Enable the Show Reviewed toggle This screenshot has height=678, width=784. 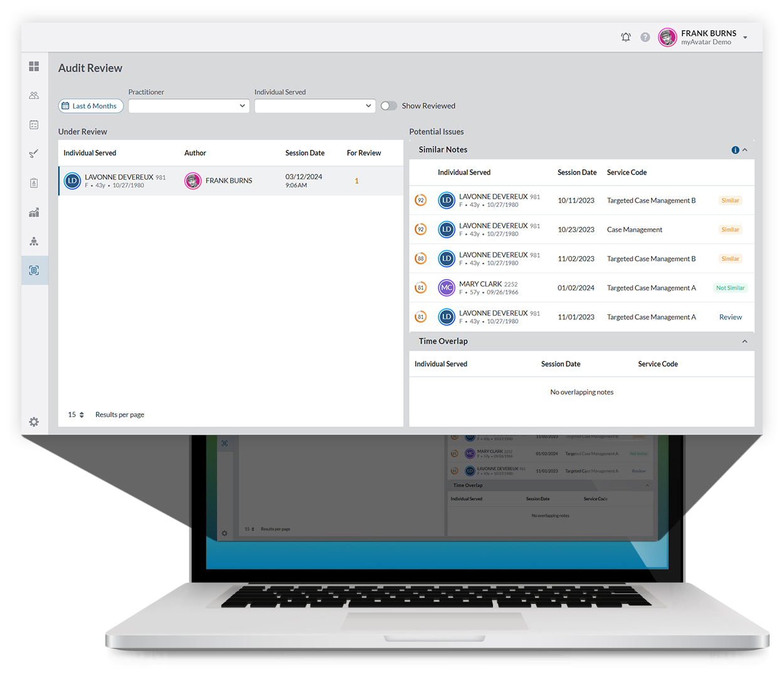[389, 105]
